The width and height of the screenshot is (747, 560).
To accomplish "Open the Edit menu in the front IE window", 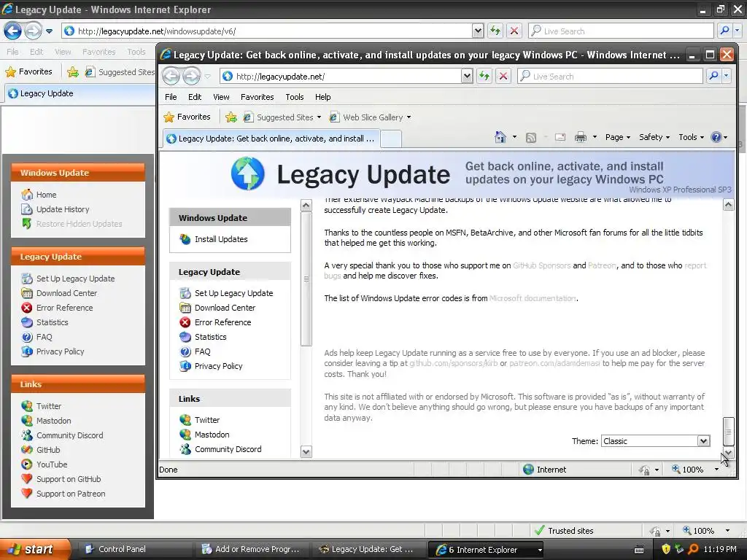I will 194,97.
